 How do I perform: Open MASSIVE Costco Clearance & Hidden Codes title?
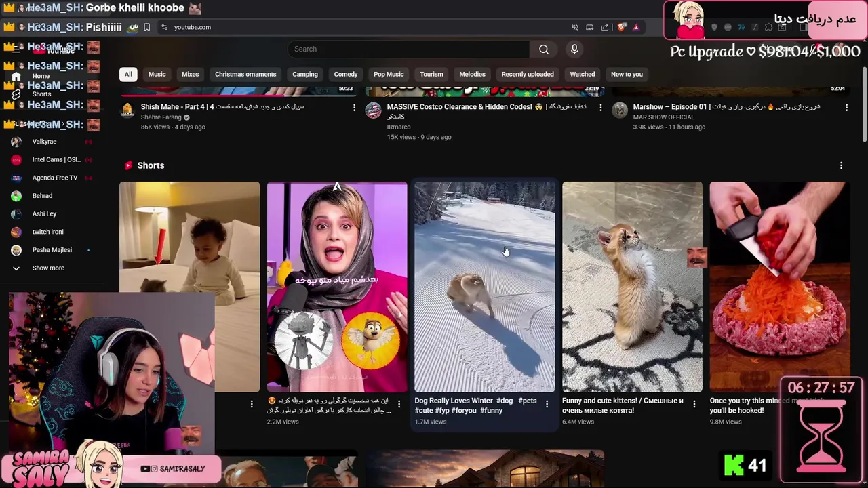[x=485, y=112]
